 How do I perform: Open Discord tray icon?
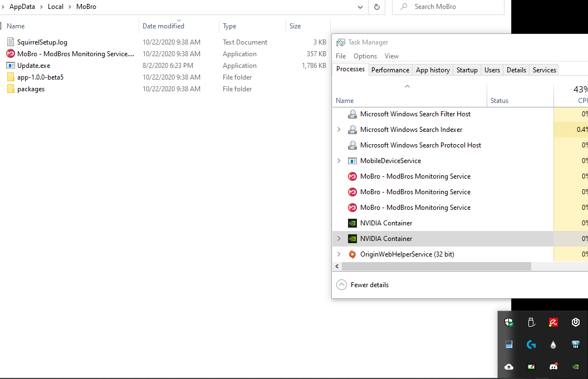553,366
